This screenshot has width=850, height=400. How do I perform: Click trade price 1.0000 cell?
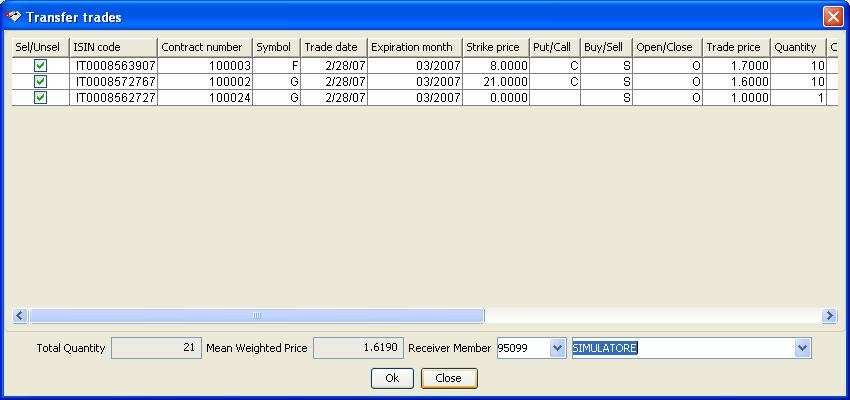pyautogui.click(x=737, y=98)
